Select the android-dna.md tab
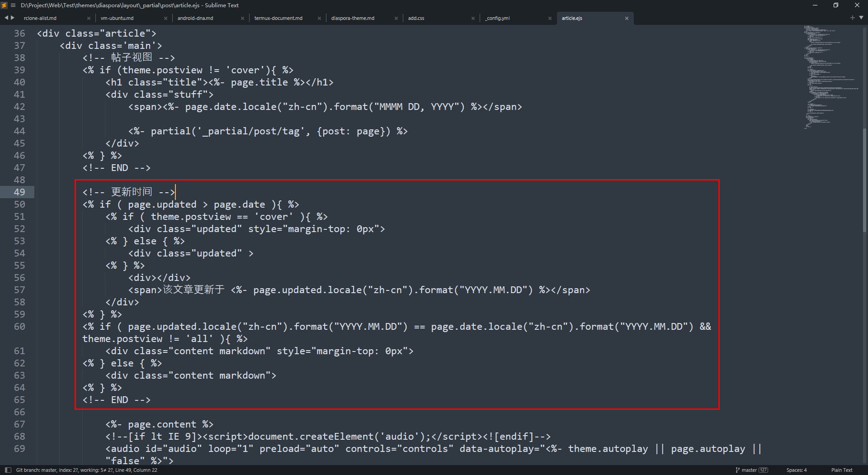Image resolution: width=868 pixels, height=475 pixels. pos(195,18)
